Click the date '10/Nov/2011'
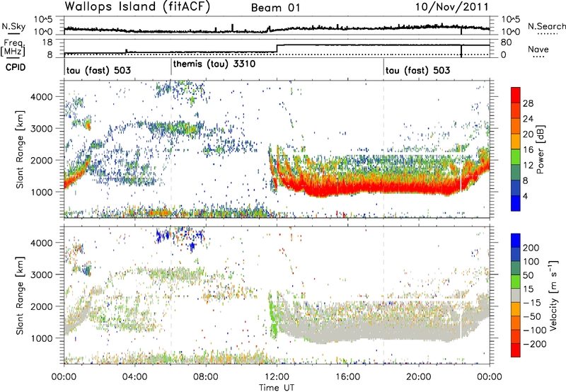This screenshot has width=566, height=392. (x=451, y=7)
